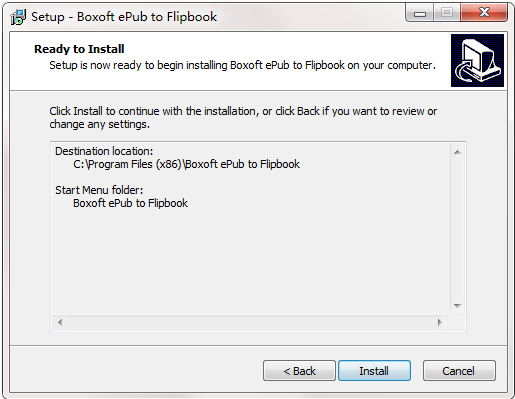515x399 pixels.
Task: Abort setup with the Cancel button
Action: (459, 371)
